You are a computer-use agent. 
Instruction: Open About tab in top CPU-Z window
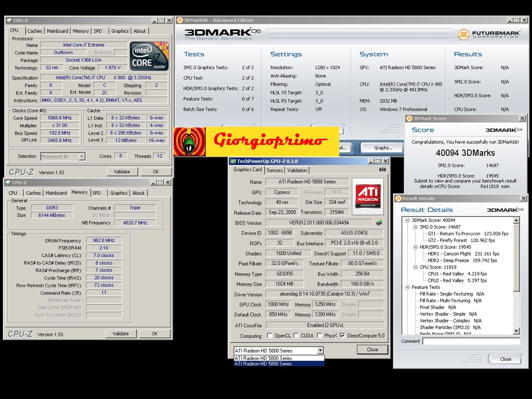139,31
